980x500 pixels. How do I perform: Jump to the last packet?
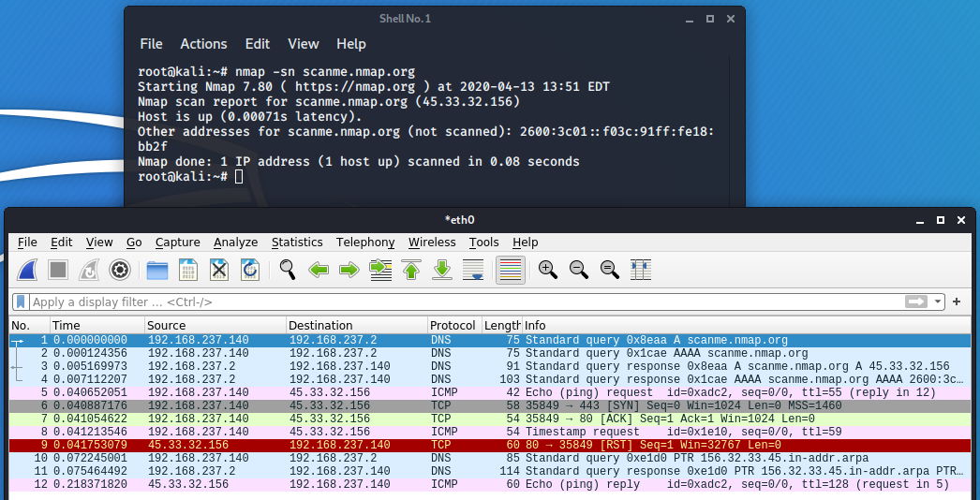pos(442,270)
